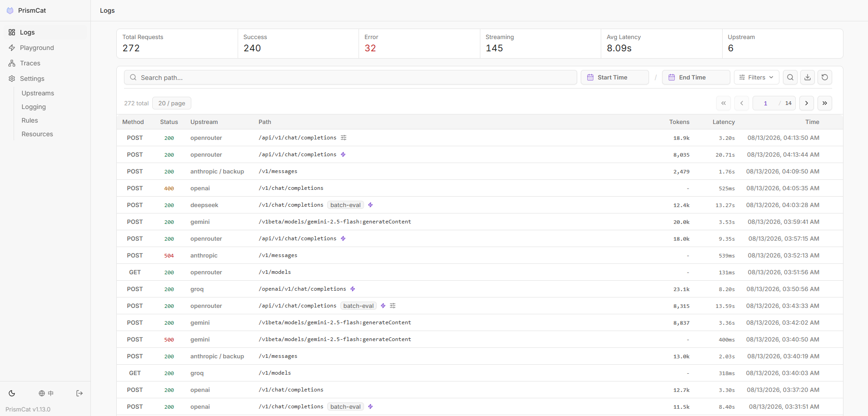Click the Status column header
Viewport: 868px width, 416px height.
169,122
